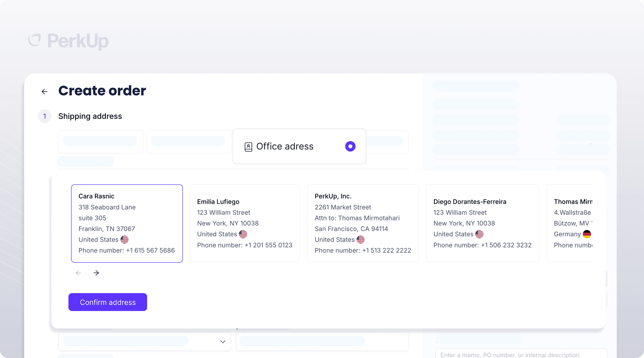Click the US flag on Cara Rasnic's address
The width and height of the screenshot is (644, 358).
pos(125,239)
